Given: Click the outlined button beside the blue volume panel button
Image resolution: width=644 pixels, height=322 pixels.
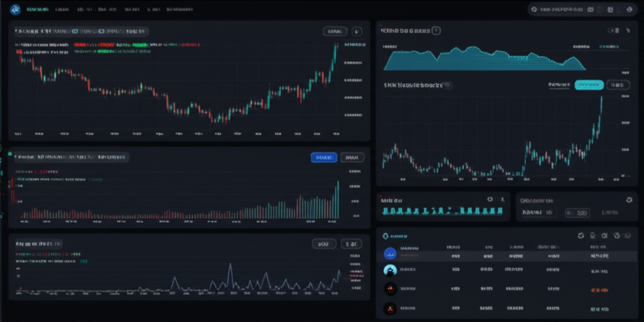Looking at the screenshot, I should tap(352, 157).
